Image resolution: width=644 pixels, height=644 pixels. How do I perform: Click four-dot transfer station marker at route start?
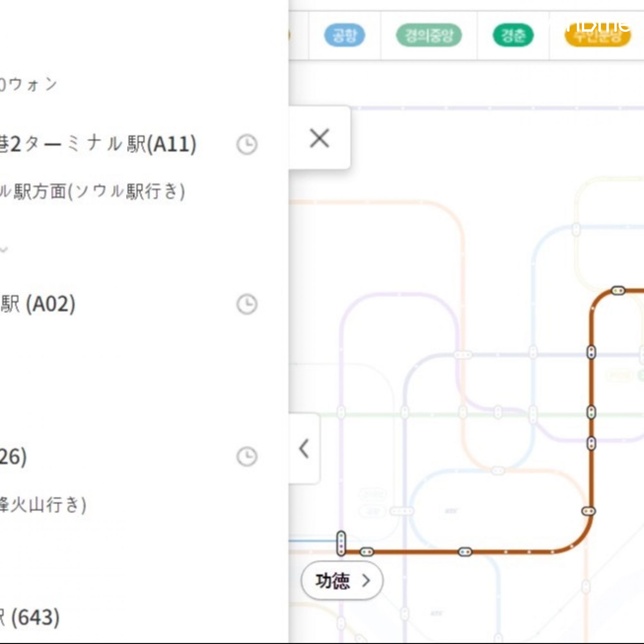[341, 543]
